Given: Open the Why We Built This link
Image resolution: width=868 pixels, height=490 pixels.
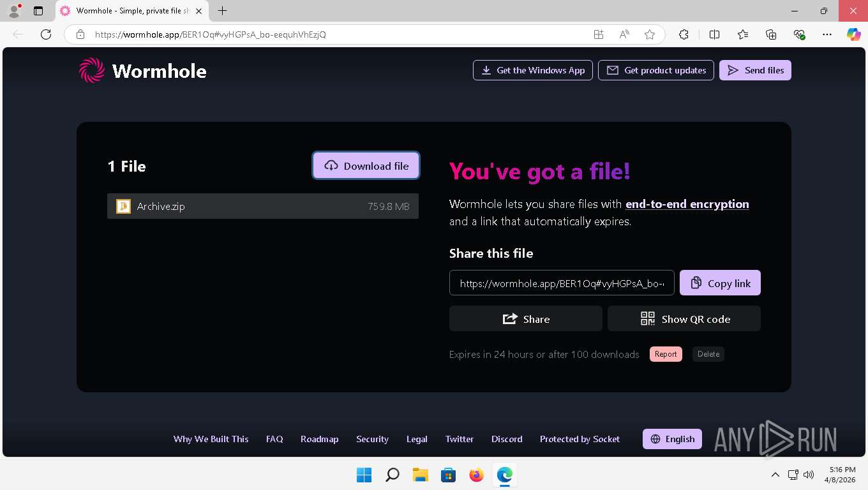Looking at the screenshot, I should 211,439.
